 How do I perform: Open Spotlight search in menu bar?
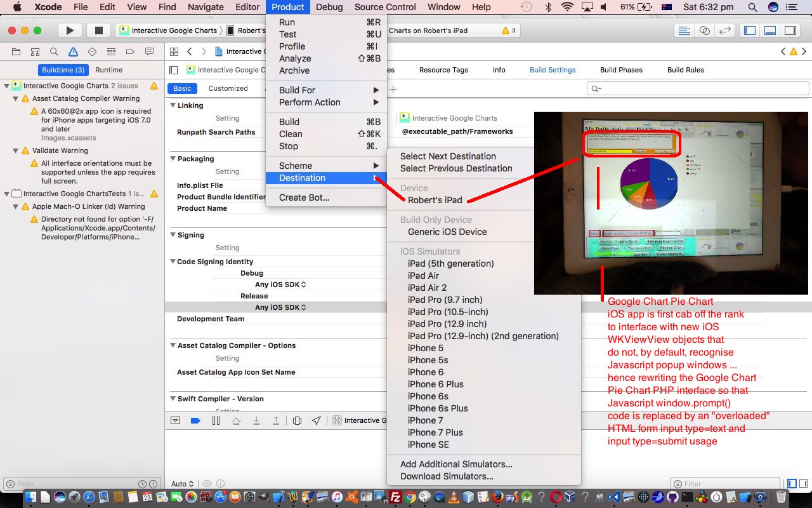click(752, 7)
